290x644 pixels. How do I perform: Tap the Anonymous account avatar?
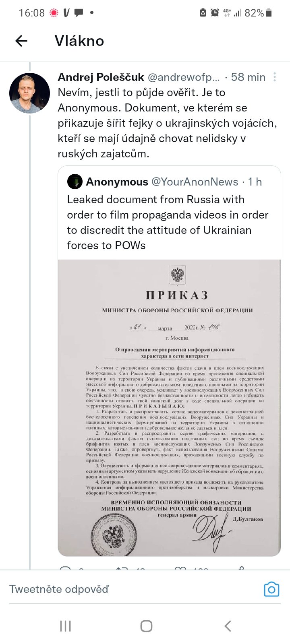[75, 182]
